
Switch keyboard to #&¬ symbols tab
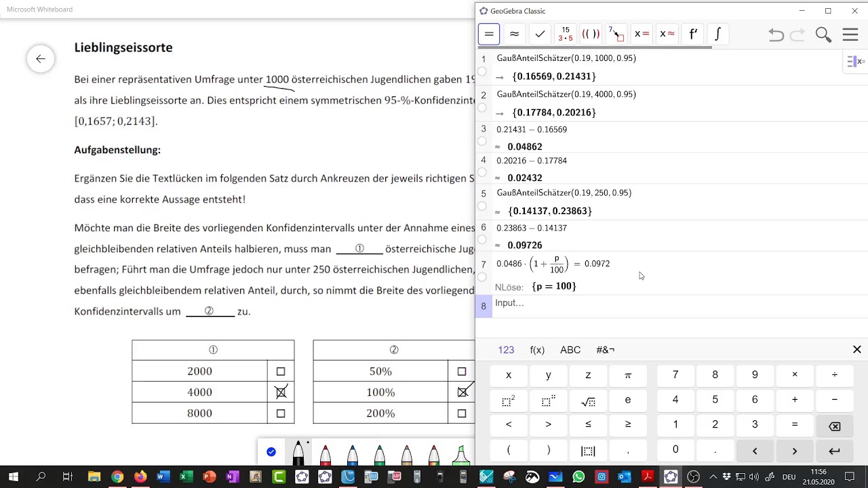pos(606,350)
